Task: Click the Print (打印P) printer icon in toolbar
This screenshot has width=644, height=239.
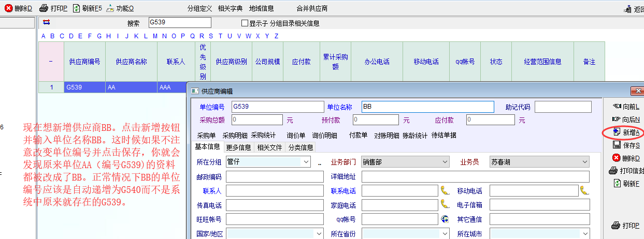Action: [44, 8]
